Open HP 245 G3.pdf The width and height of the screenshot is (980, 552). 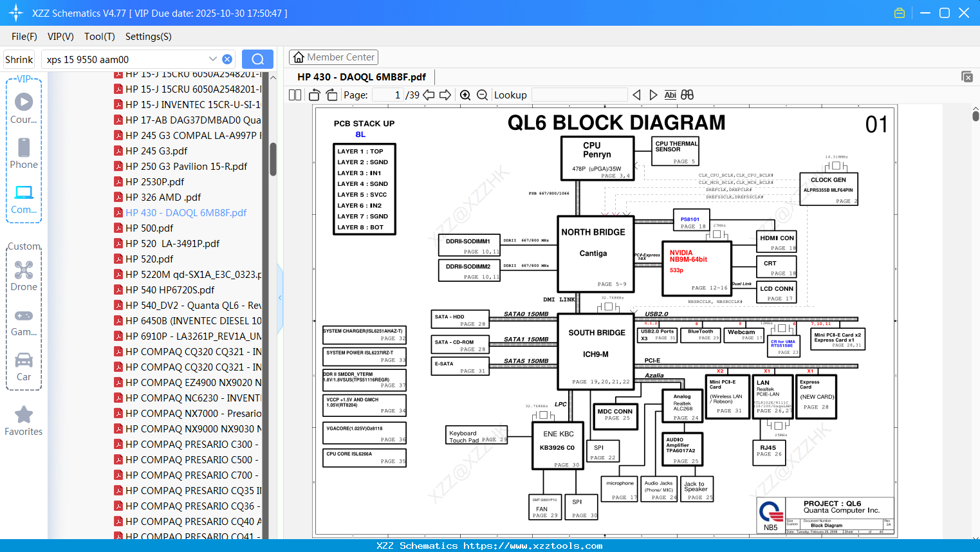coord(156,151)
